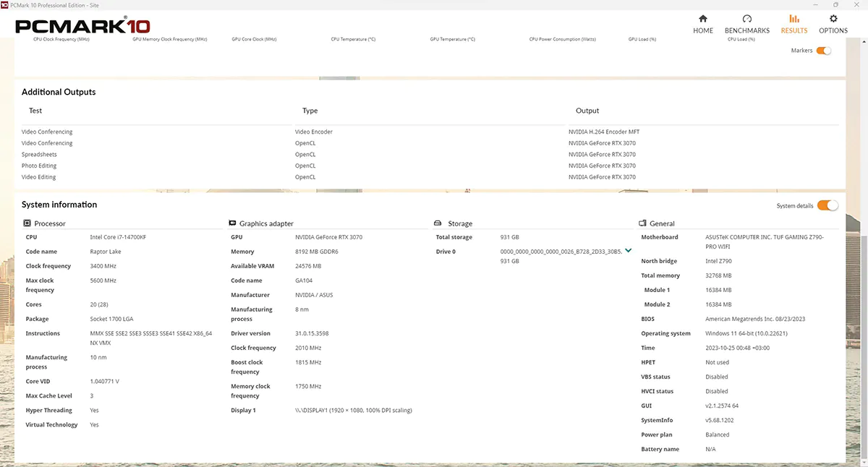
Task: Select the Video Encoder type cell
Action: (314, 132)
